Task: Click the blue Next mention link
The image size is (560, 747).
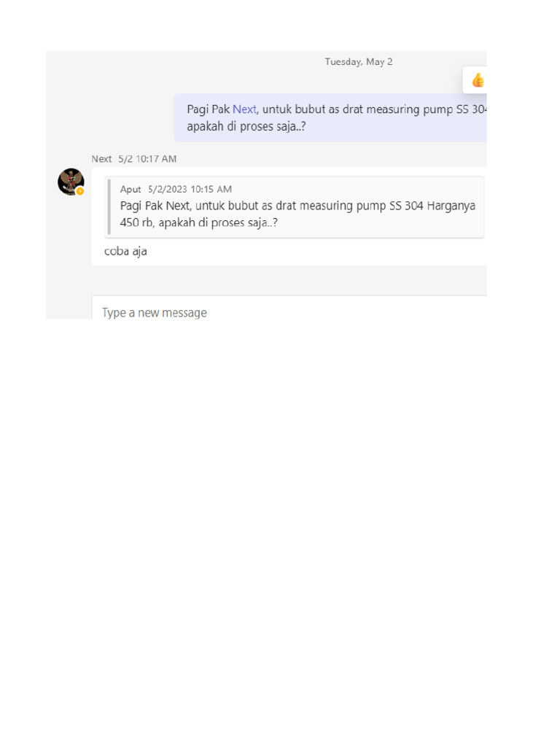Action: [244, 109]
